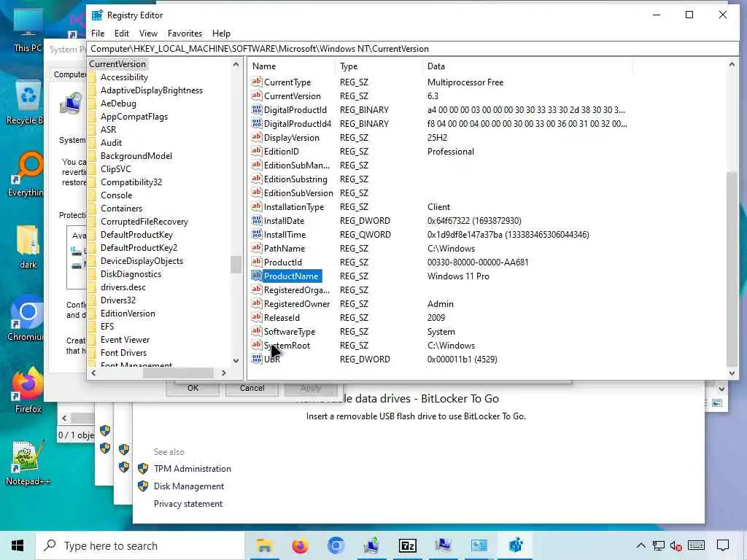Image resolution: width=747 pixels, height=560 pixels.
Task: Switch to Registry Editor taskbar icon
Action: pyautogui.click(x=515, y=545)
